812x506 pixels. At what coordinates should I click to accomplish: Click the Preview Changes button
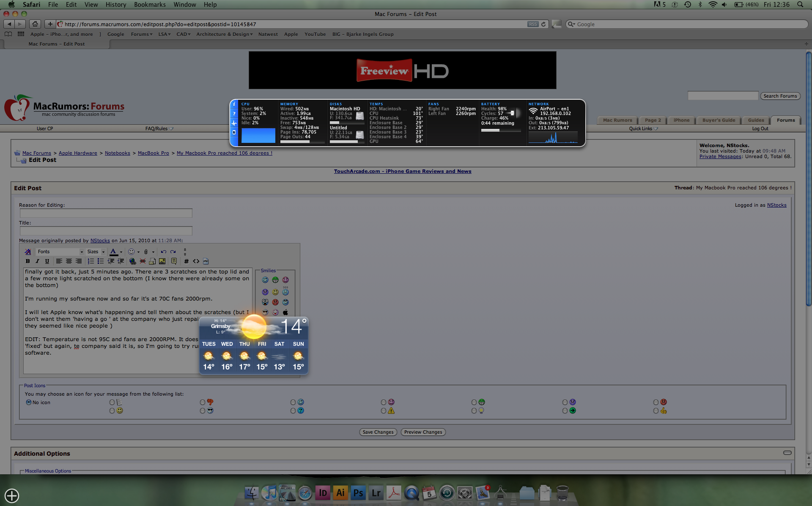(x=423, y=432)
